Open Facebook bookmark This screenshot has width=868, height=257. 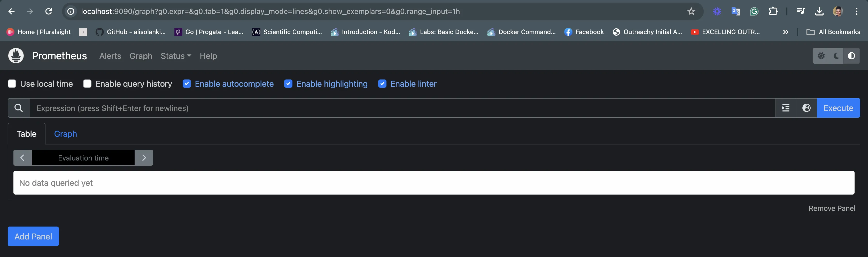[584, 32]
